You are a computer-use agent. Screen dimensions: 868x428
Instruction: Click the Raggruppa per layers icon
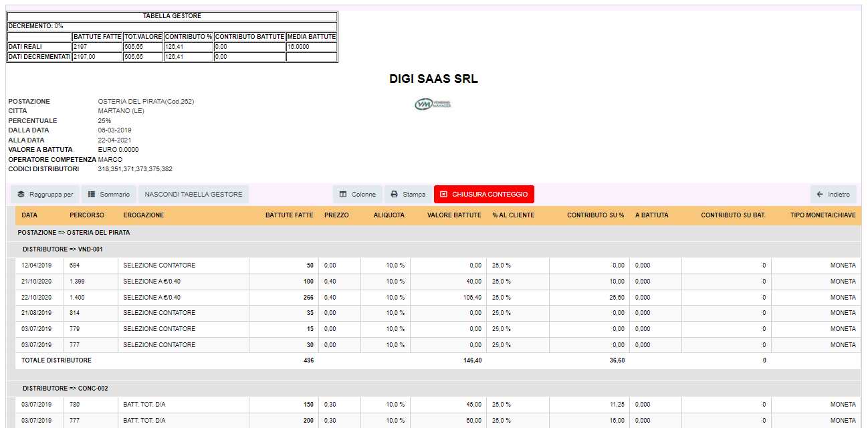point(21,195)
